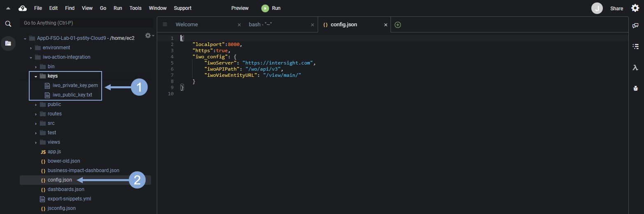The width and height of the screenshot is (644, 214).
Task: Open file tree settings gear dropdown
Action: tap(149, 36)
